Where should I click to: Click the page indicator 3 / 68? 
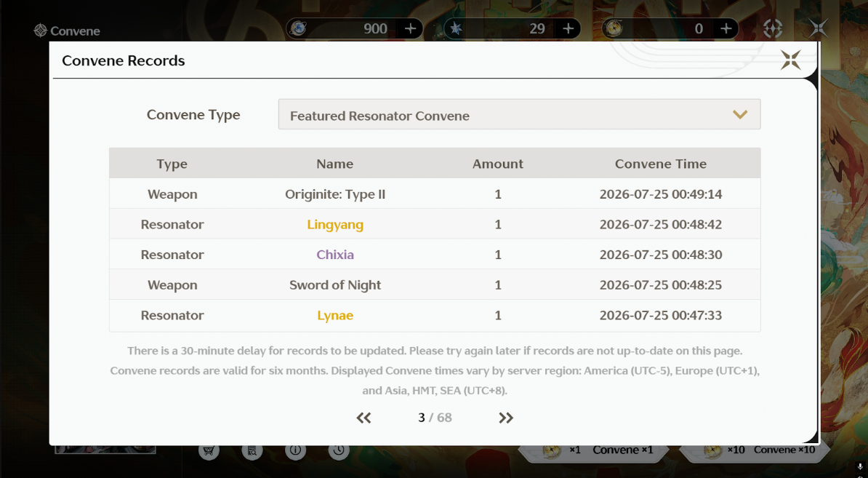[x=435, y=418]
